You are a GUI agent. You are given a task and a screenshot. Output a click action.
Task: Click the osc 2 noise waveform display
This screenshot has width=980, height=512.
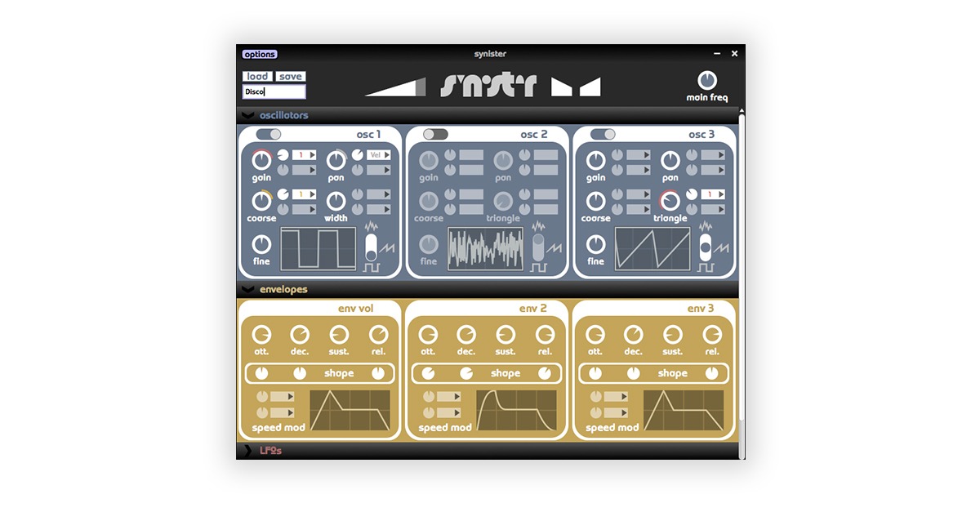[x=485, y=249]
